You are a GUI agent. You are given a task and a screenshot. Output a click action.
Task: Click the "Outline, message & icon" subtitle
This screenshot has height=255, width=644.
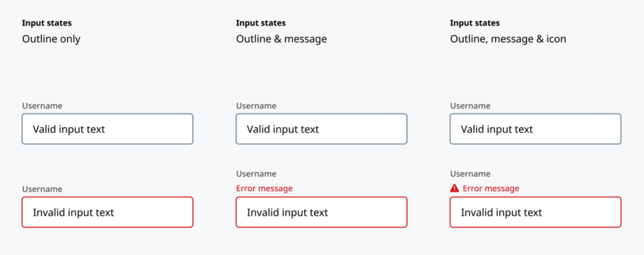508,39
